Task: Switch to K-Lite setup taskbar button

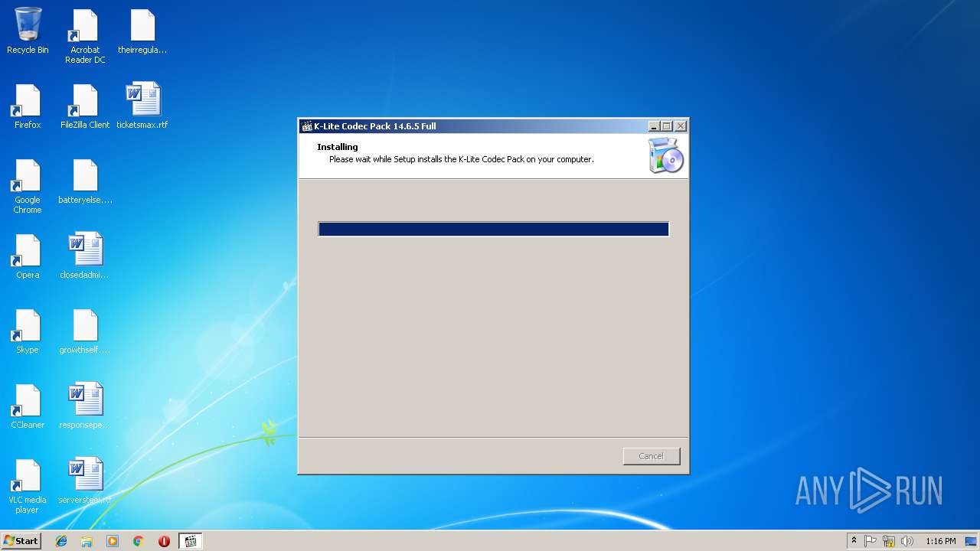Action: click(x=191, y=541)
